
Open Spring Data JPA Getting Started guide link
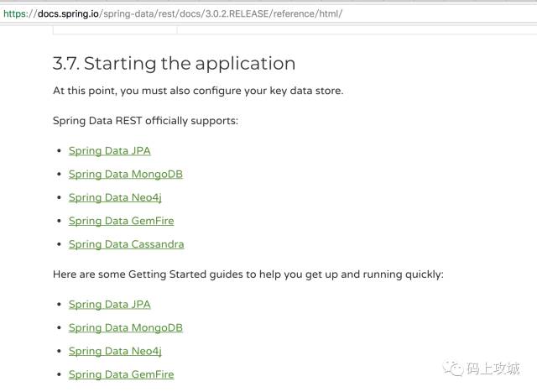tap(110, 305)
